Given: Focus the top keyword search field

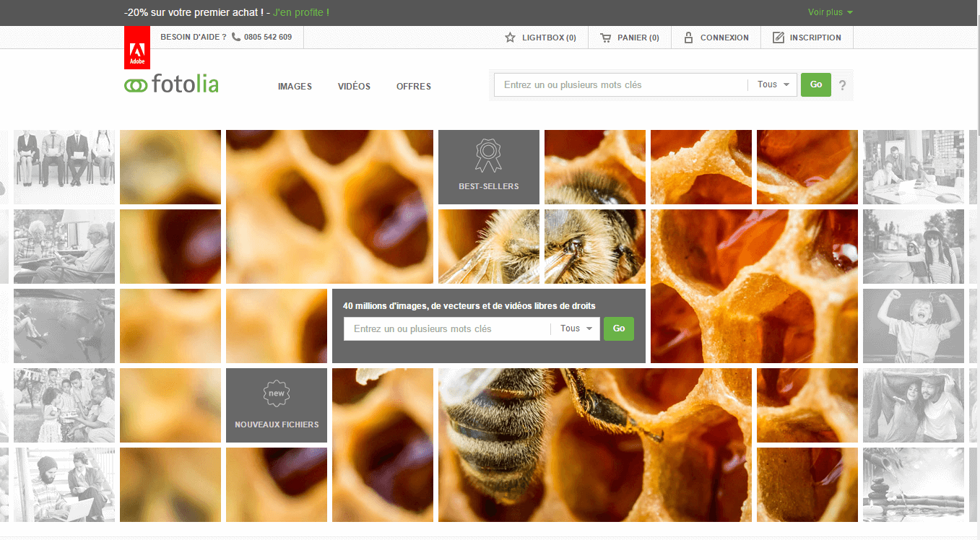Looking at the screenshot, I should [620, 84].
